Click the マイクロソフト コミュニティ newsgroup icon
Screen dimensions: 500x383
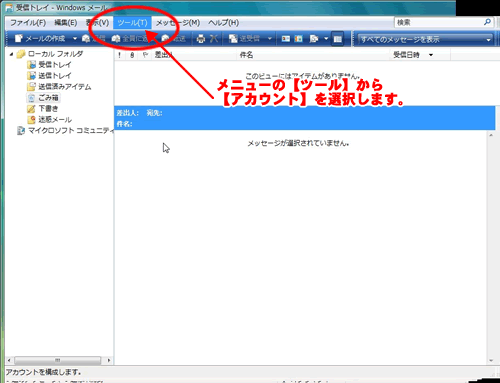21,131
